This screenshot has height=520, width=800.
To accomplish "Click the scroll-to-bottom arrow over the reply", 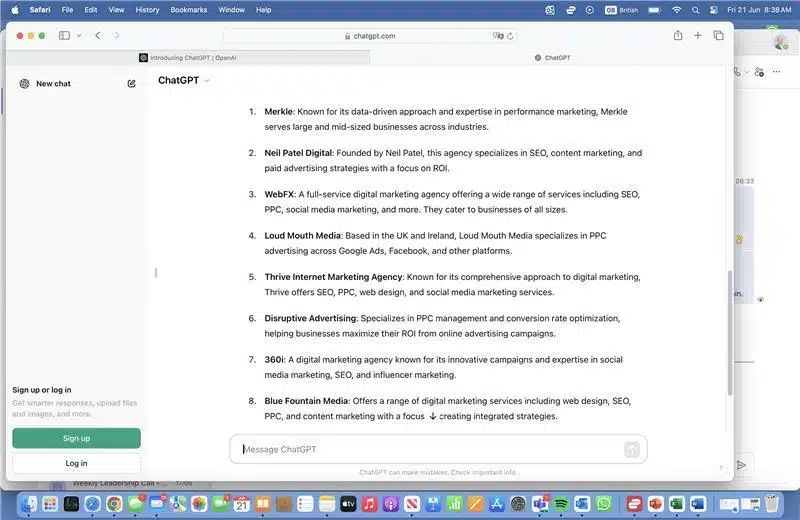I will [x=433, y=416].
